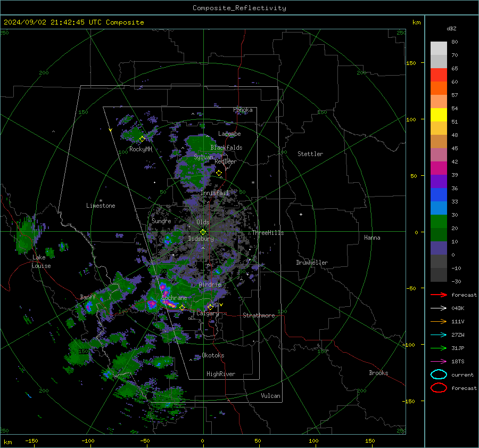Click the red forecast arrow in legend
The height and width of the screenshot is (448, 479).
click(x=439, y=295)
